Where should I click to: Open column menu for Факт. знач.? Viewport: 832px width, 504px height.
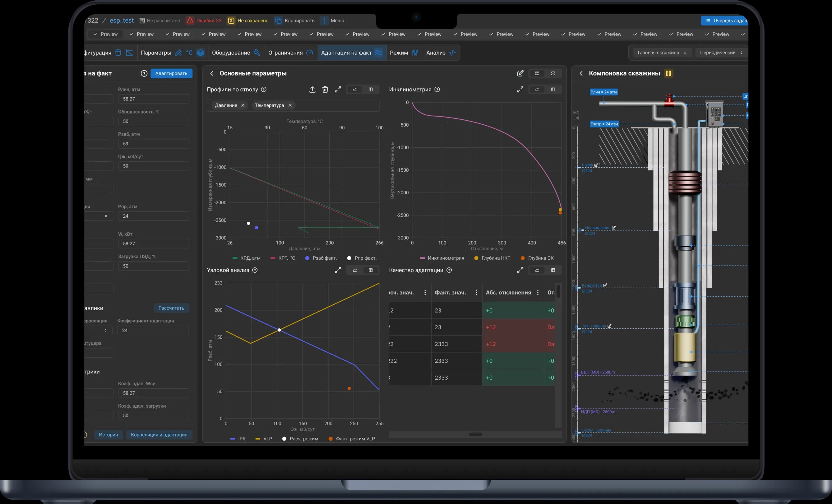pos(476,293)
